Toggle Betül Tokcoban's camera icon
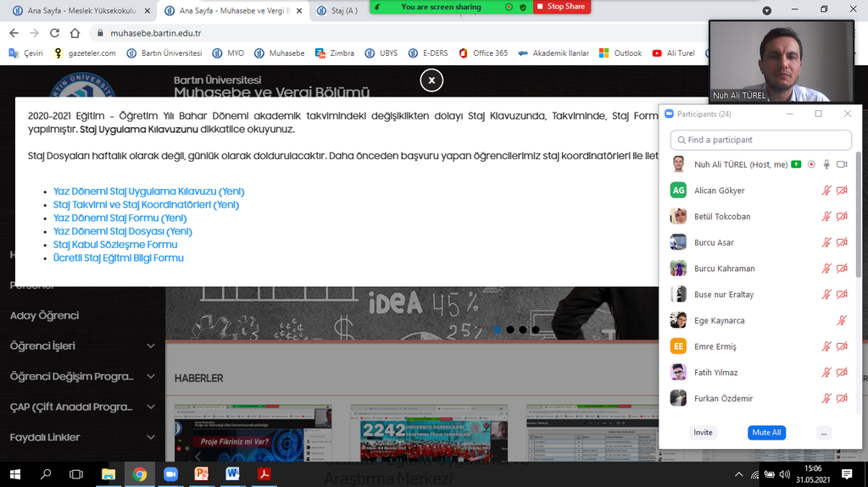This screenshot has width=868, height=487. pos(842,216)
